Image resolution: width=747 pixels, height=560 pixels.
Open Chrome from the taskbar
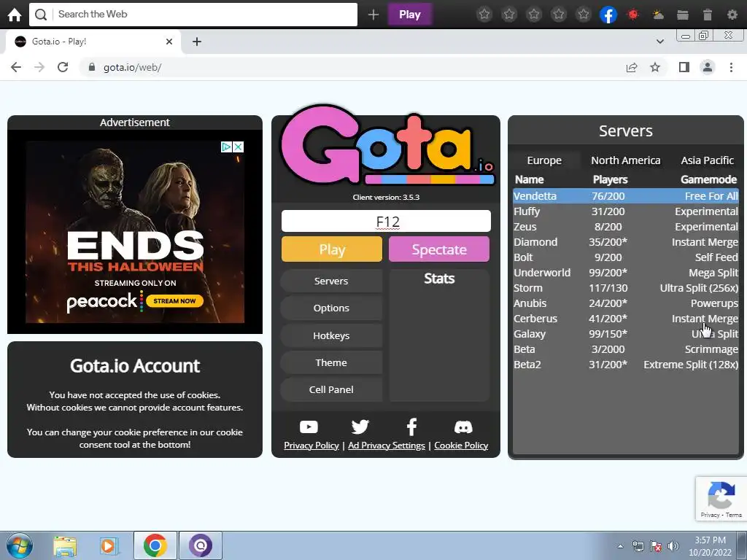tap(155, 545)
